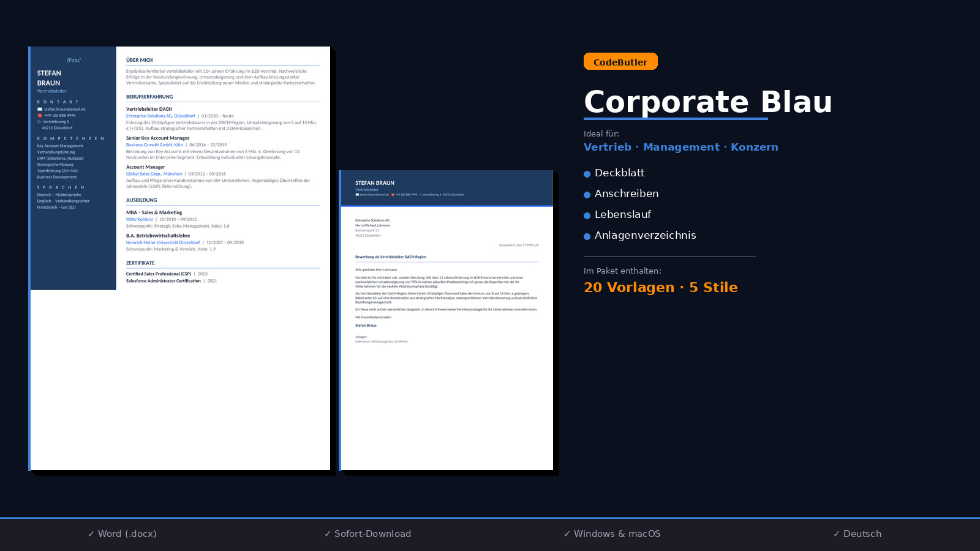Click the B.A. Betriebswirtschaftslehre entry
This screenshot has width=980, height=551.
(x=158, y=236)
